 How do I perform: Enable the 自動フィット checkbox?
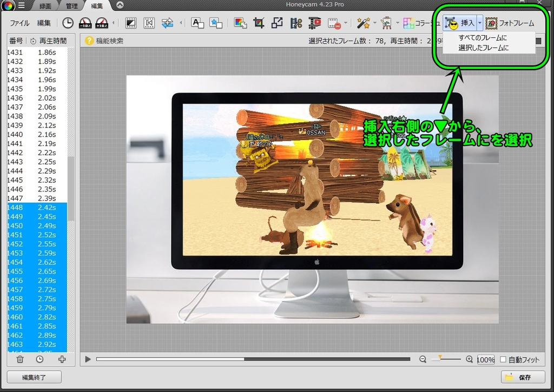503,360
